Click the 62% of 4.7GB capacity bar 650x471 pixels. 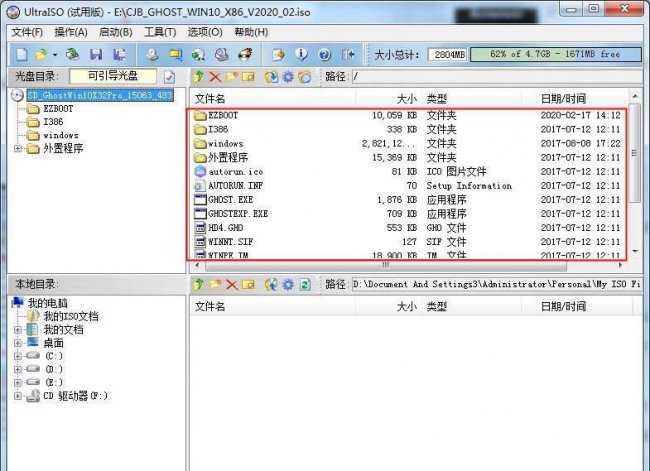click(555, 54)
